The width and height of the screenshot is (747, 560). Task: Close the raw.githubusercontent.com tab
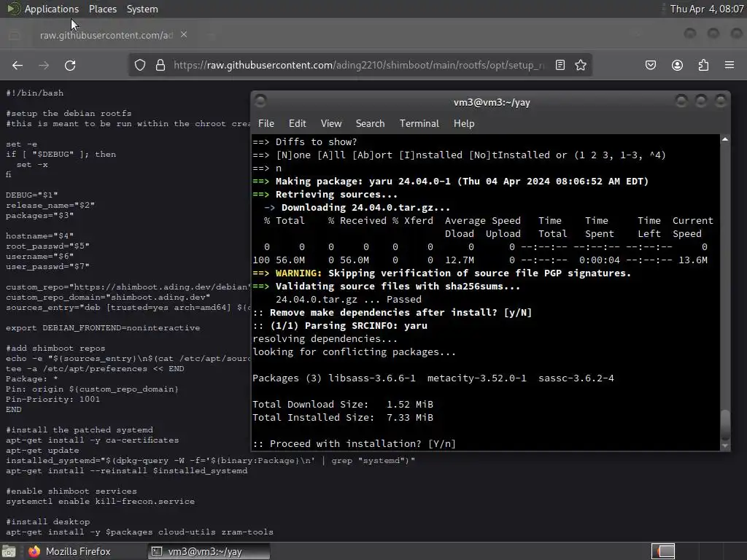coord(184,35)
